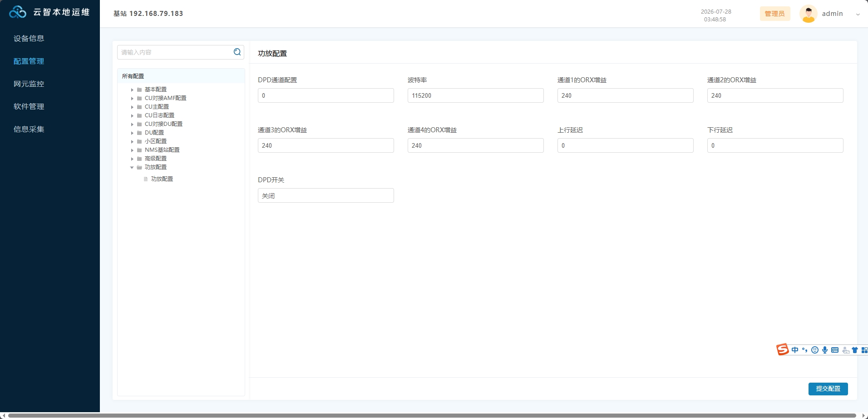Image resolution: width=868 pixels, height=419 pixels.
Task: Click the 提交配置 button
Action: coord(828,389)
